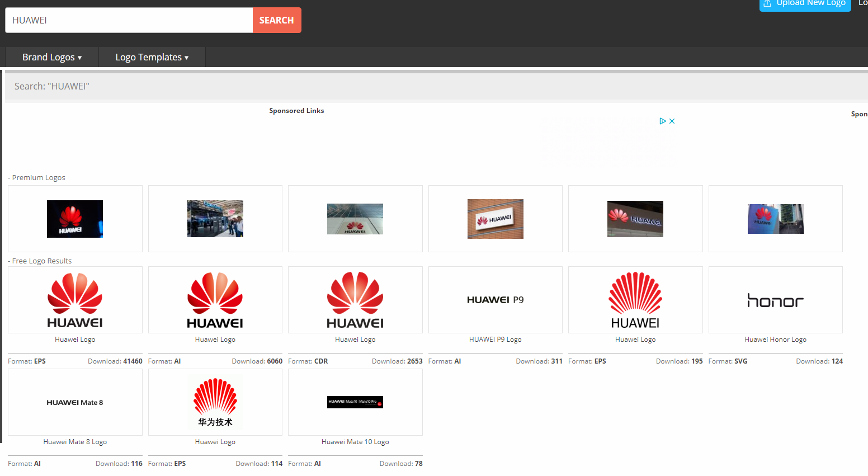Open premium logo with black background Huawei sign
Image resolution: width=868 pixels, height=476 pixels.
[75, 219]
